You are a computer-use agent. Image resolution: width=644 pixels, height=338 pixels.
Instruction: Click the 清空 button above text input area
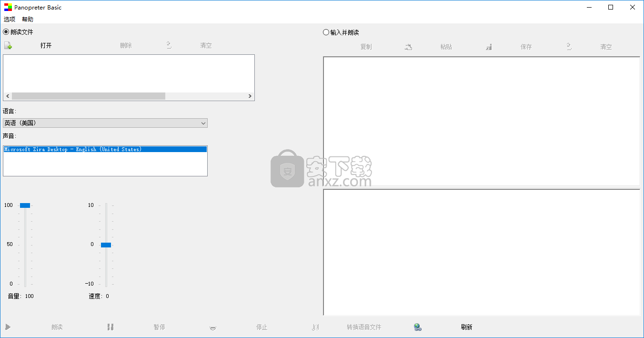coord(606,47)
